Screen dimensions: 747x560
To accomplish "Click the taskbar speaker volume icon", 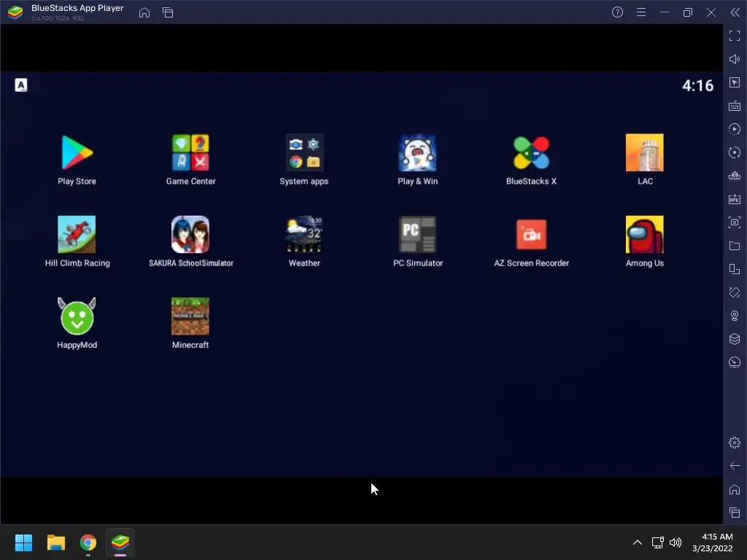I will point(676,542).
